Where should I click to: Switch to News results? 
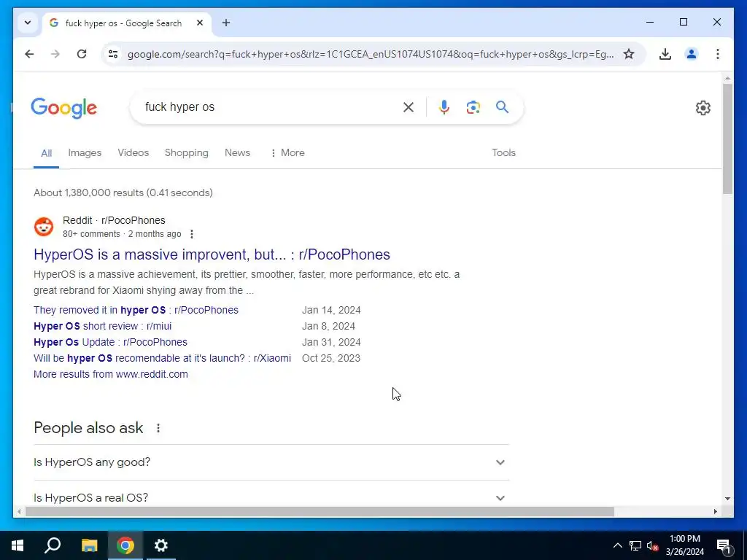pos(237,153)
